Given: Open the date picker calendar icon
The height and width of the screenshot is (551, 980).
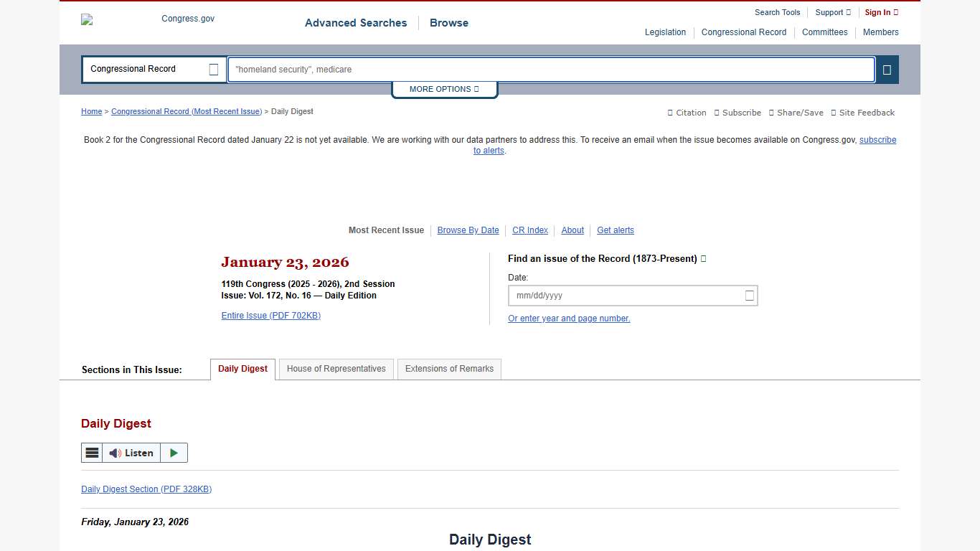Looking at the screenshot, I should pyautogui.click(x=748, y=295).
